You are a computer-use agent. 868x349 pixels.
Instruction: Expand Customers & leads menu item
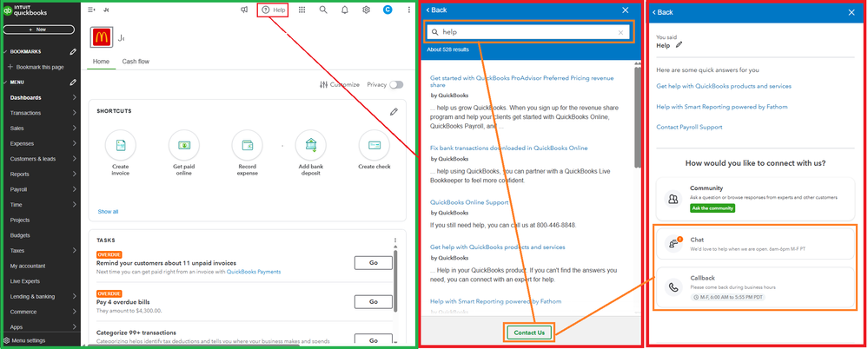(x=43, y=159)
